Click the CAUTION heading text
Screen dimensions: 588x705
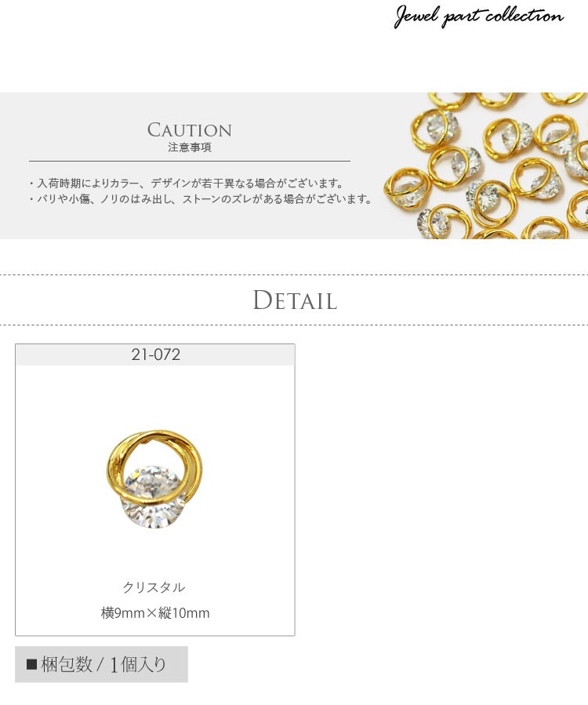coord(189,130)
